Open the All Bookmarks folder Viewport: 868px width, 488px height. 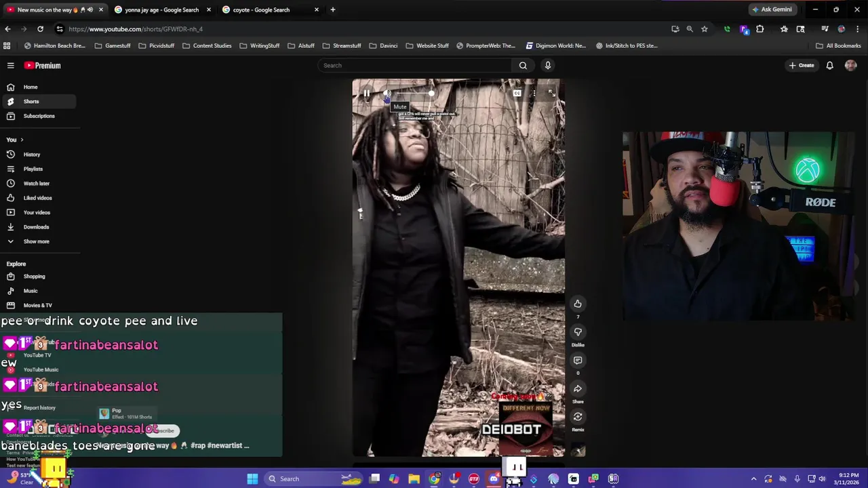click(x=838, y=46)
